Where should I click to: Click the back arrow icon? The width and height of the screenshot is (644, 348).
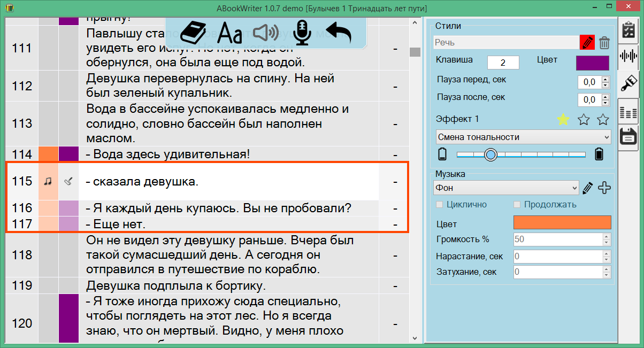tap(339, 32)
